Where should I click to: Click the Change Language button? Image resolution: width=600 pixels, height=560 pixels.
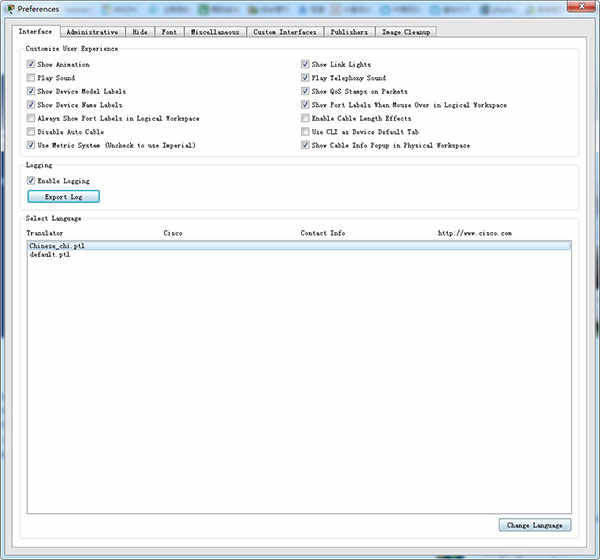click(535, 525)
